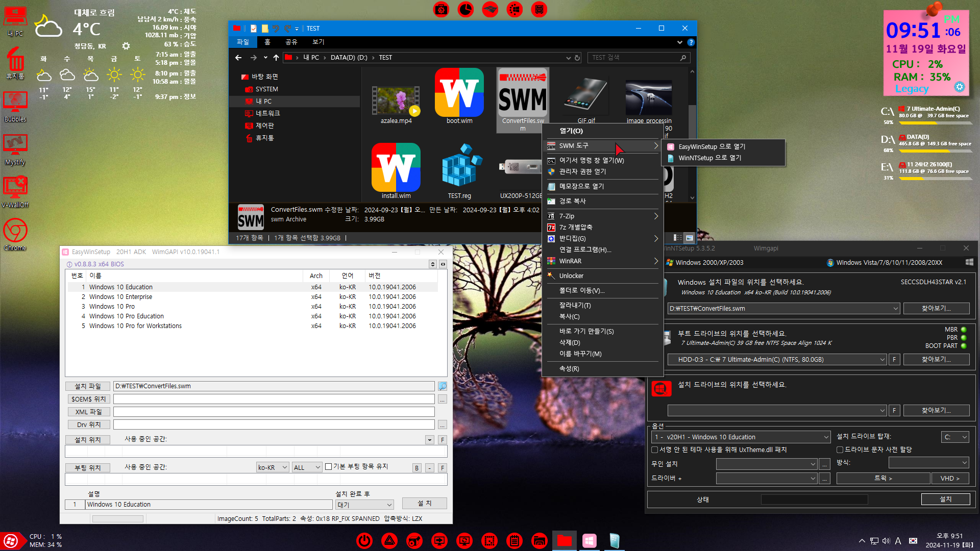Open the 휴지통 recycle bin desktop icon

tap(15, 64)
